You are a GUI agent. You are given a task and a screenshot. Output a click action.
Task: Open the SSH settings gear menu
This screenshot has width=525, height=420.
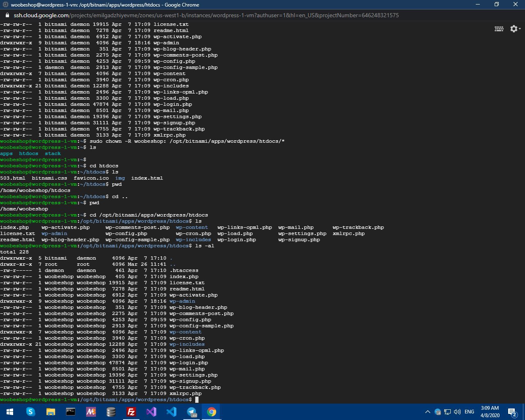pos(515,29)
